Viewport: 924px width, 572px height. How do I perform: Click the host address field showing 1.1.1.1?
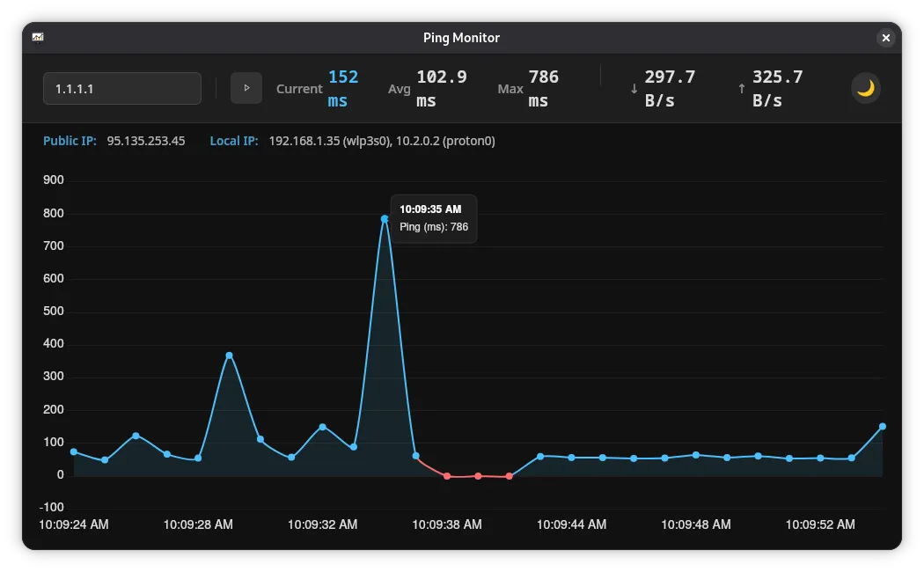122,89
